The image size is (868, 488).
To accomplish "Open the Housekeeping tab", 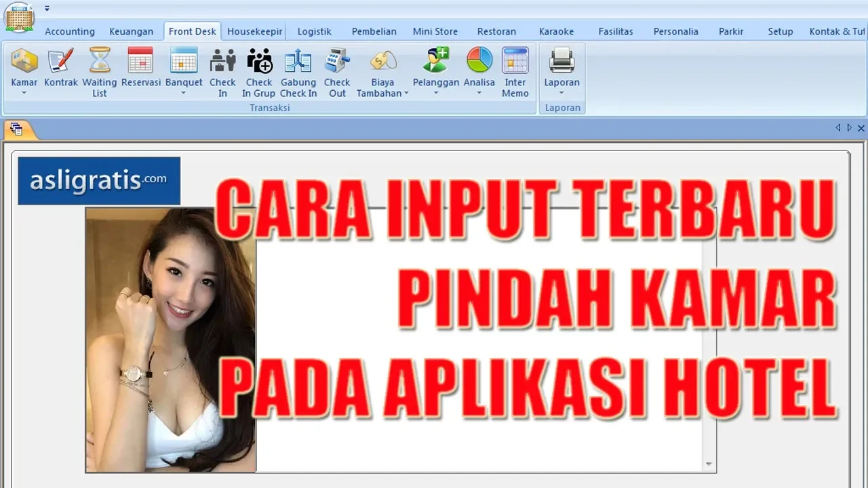I will click(254, 31).
